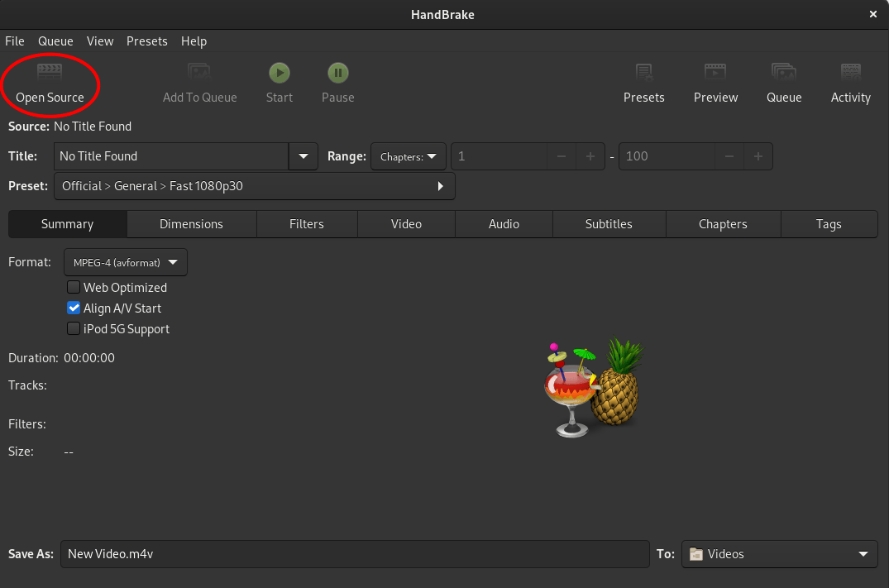Disable Align A/V Start
Screen dimensions: 889x588
[74, 308]
